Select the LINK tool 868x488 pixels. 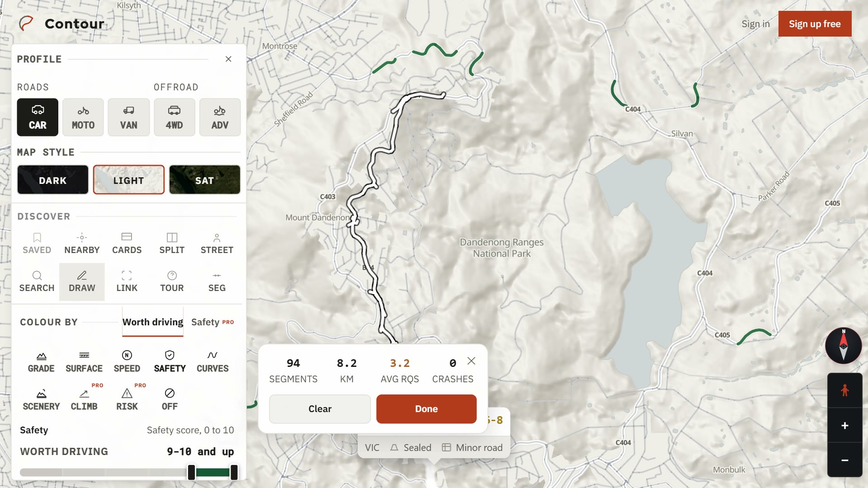point(127,282)
